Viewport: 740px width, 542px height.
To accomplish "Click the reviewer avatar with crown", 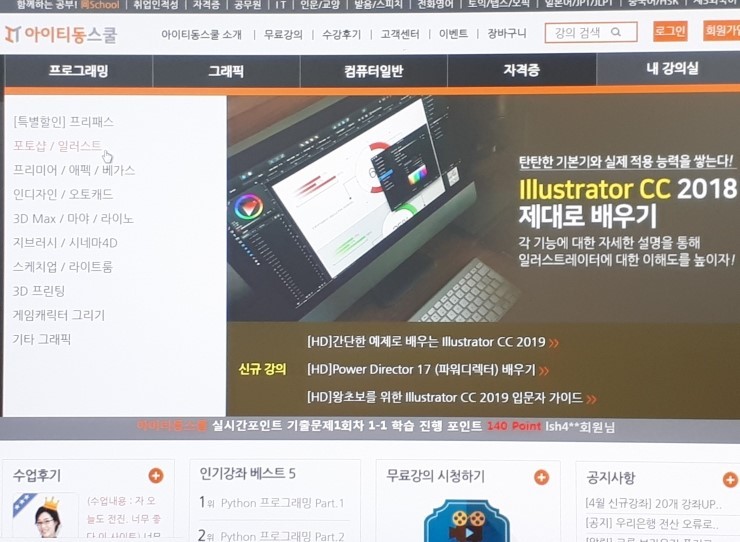I will (47, 517).
